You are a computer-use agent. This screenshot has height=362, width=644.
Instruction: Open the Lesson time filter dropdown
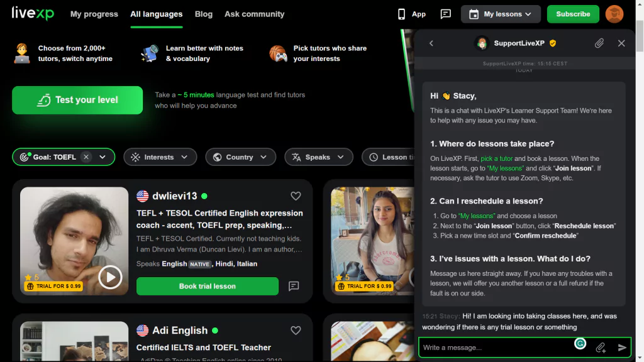point(388,157)
